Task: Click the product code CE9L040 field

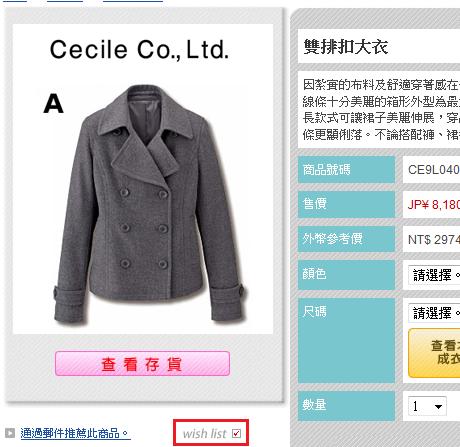Action: [x=432, y=170]
